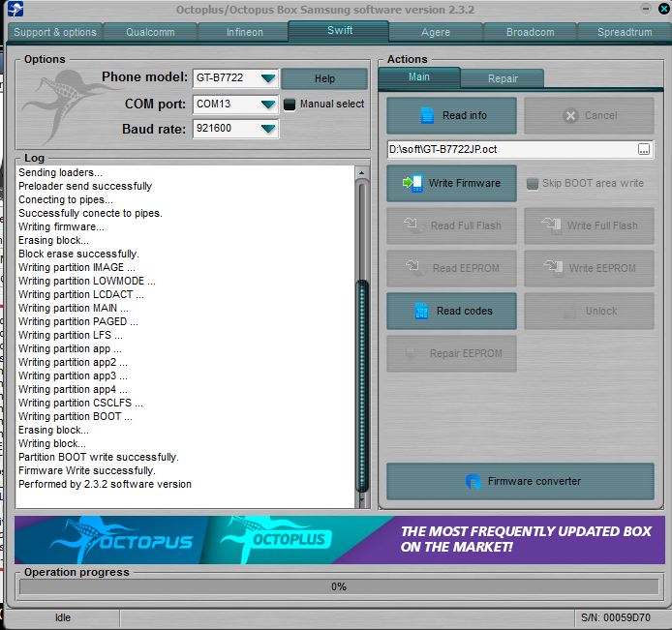This screenshot has height=630, width=672.
Task: Switch to Infineon tab
Action: (245, 32)
